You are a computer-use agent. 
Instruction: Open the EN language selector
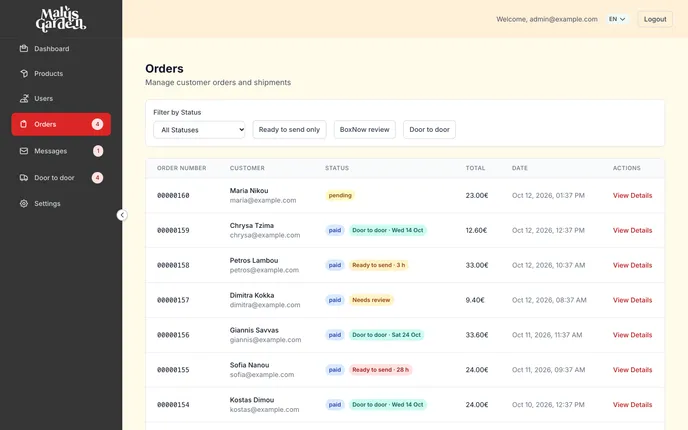click(617, 19)
